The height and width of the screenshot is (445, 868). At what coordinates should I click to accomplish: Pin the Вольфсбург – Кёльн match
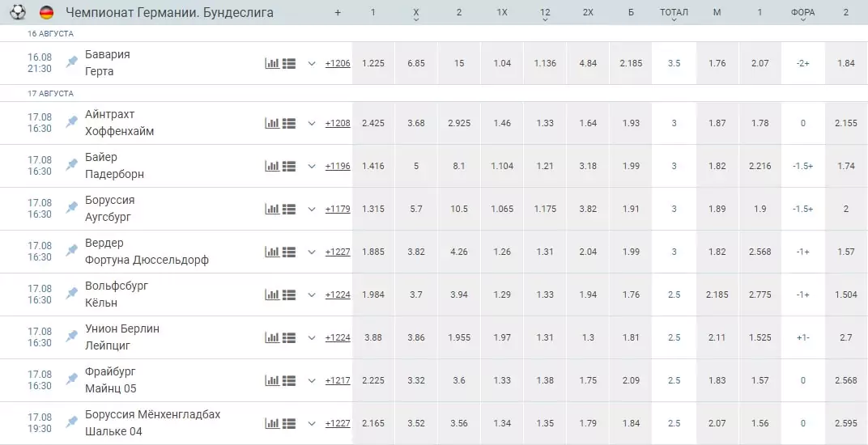(x=71, y=294)
